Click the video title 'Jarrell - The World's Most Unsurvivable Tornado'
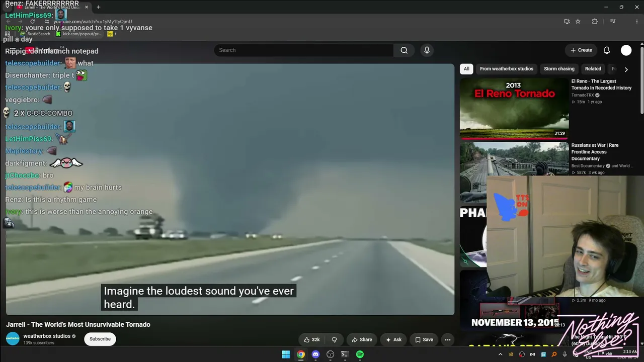 [78, 325]
